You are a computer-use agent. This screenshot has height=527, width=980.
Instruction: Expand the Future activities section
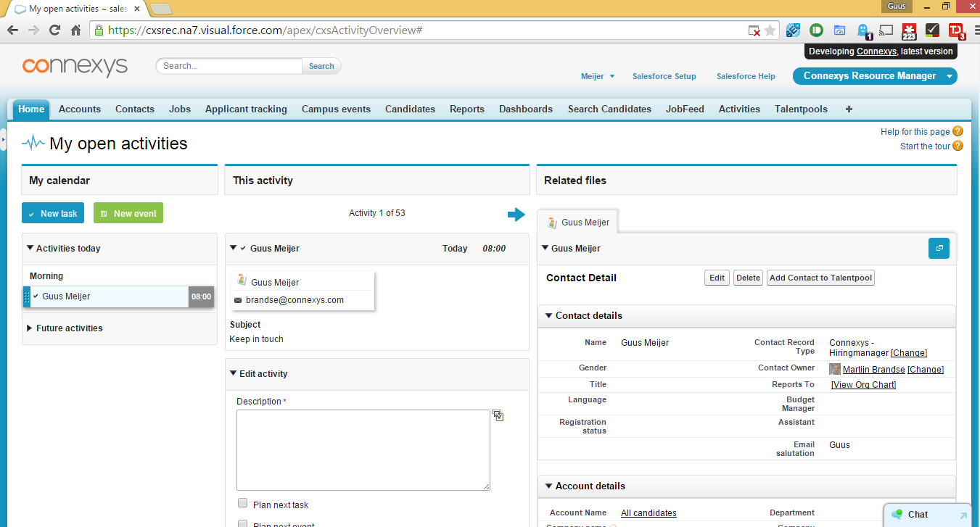point(30,328)
